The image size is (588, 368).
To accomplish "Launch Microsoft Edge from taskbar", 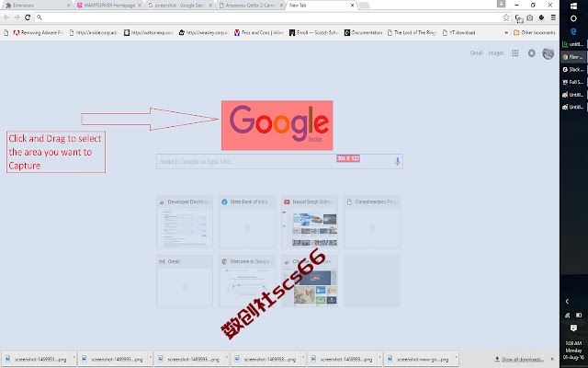I will pos(573,31).
